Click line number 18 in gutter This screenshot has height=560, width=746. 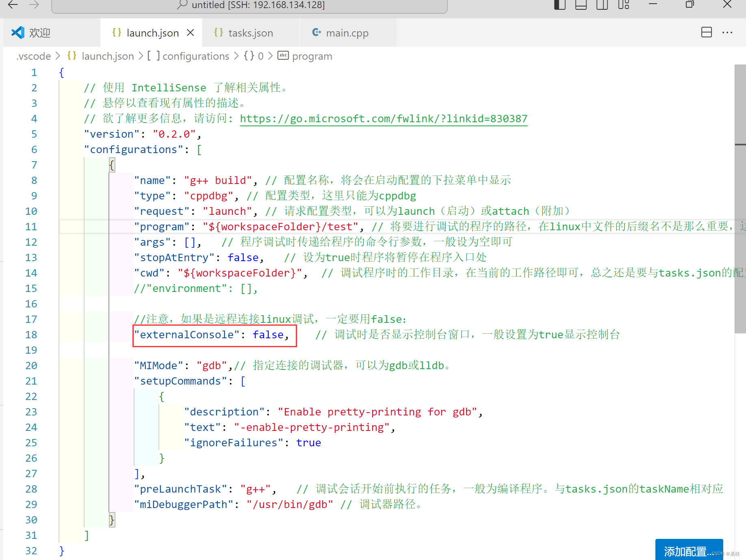coord(31,335)
